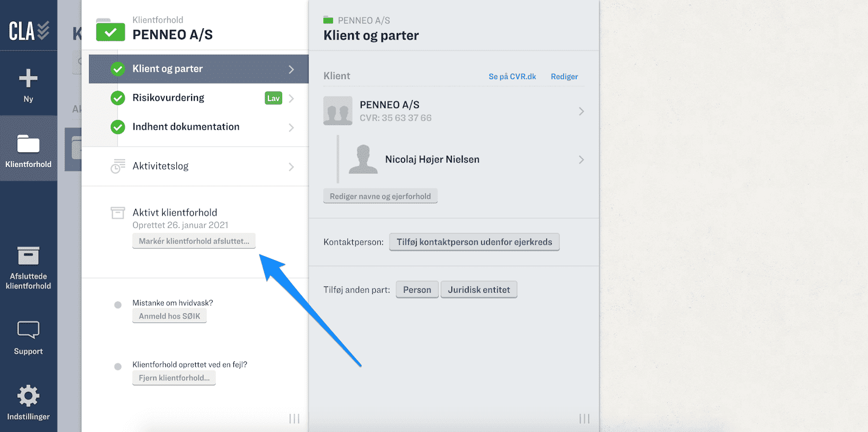Image resolution: width=868 pixels, height=432 pixels.
Task: Expand the Aktivitetslog chevron
Action: (x=291, y=167)
